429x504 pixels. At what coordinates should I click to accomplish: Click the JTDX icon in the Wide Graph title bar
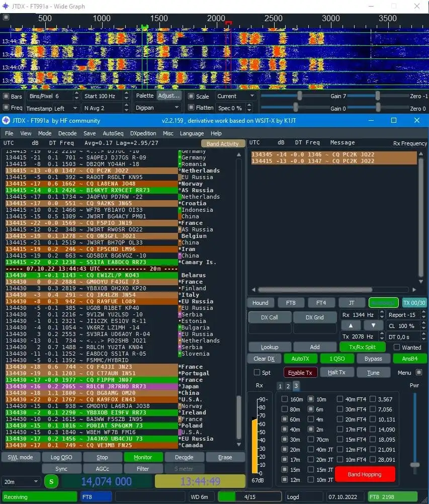tap(6, 6)
